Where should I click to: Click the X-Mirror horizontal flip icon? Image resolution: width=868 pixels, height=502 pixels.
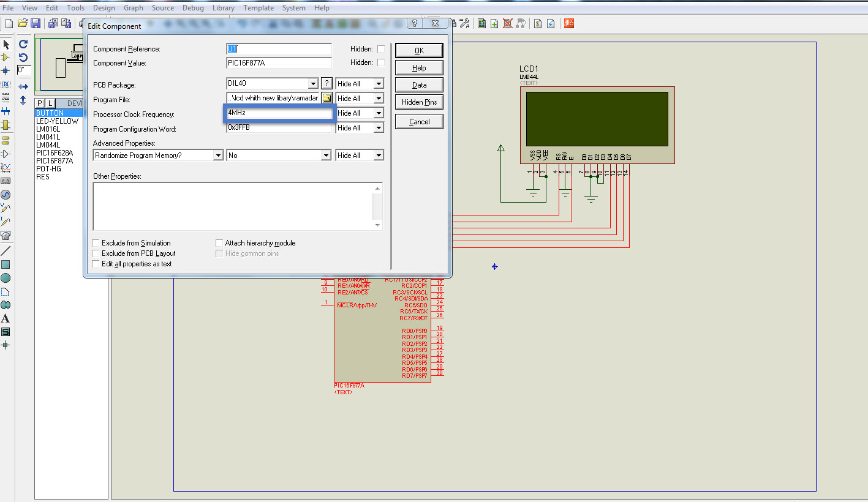23,87
